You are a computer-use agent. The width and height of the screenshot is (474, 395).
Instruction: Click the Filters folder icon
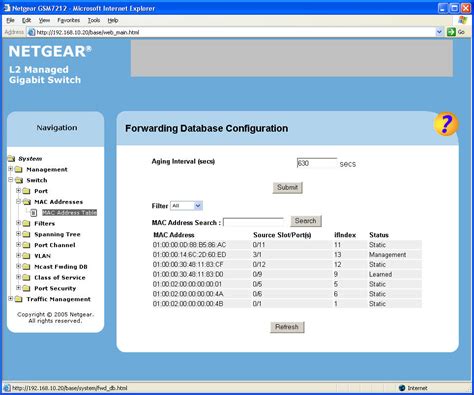point(26,224)
